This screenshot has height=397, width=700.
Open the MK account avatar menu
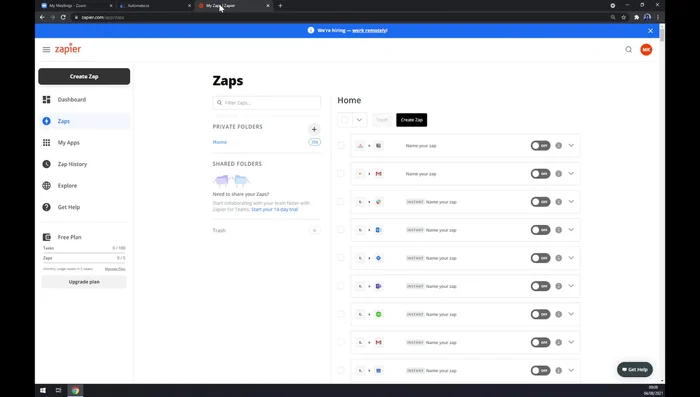[x=646, y=50]
